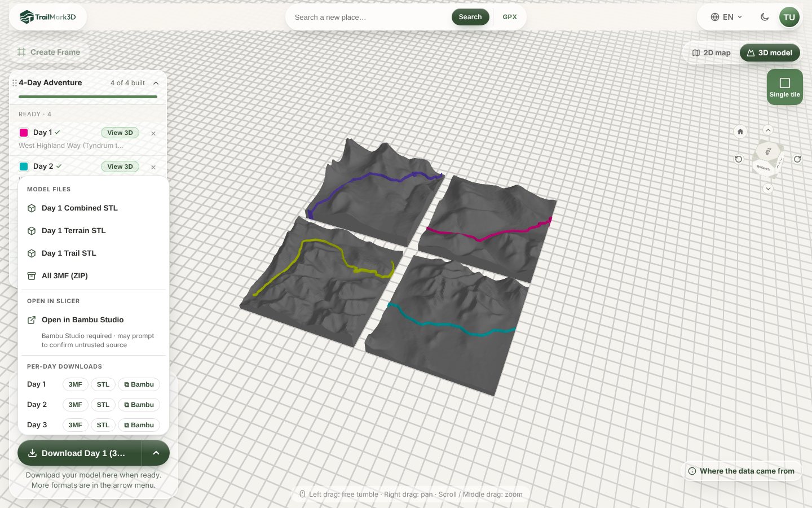Toggle dark mode moon icon

(765, 17)
